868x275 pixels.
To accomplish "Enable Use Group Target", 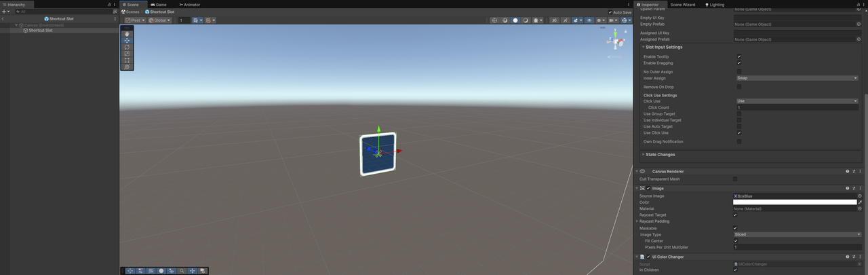I will point(738,114).
